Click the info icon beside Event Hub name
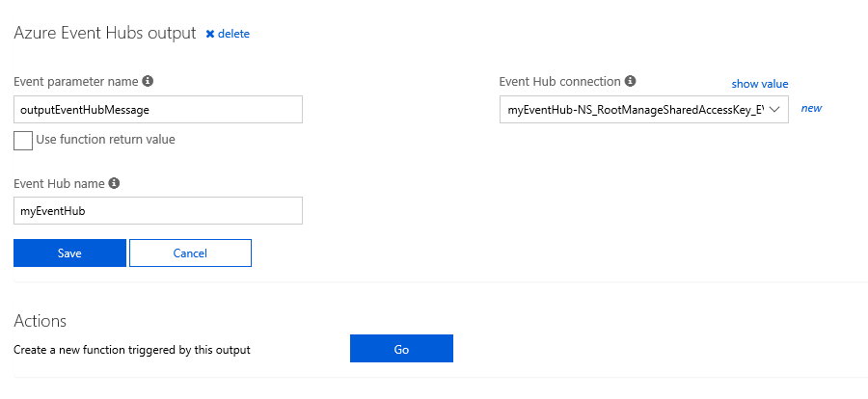 click(x=114, y=183)
